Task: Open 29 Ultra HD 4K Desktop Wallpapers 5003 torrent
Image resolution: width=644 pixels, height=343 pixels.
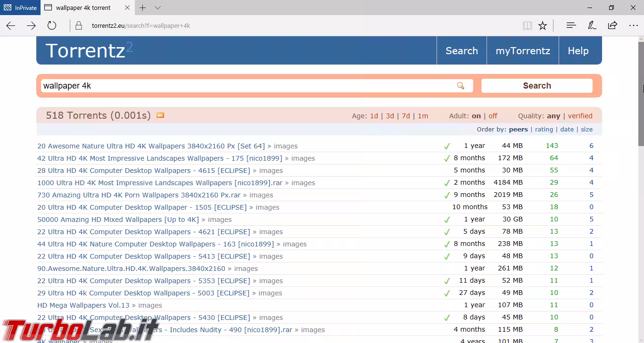Action: tap(143, 293)
